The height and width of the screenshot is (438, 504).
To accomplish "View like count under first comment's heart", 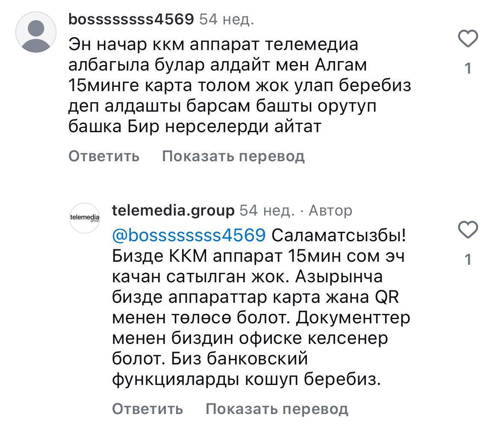I will pyautogui.click(x=468, y=68).
